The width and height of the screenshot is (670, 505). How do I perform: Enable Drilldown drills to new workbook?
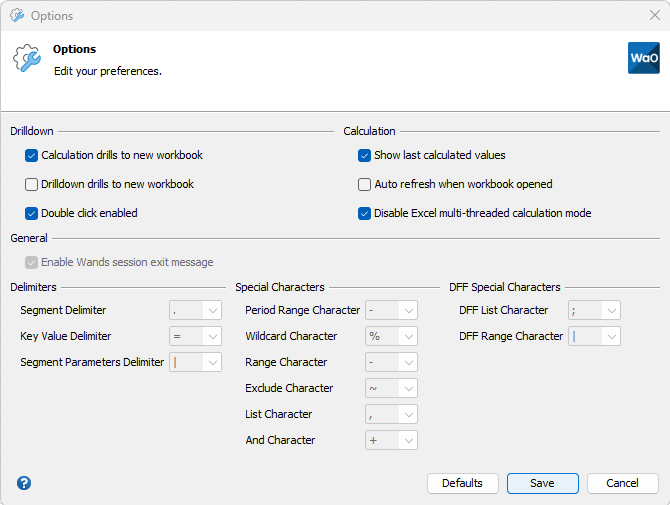pos(32,185)
